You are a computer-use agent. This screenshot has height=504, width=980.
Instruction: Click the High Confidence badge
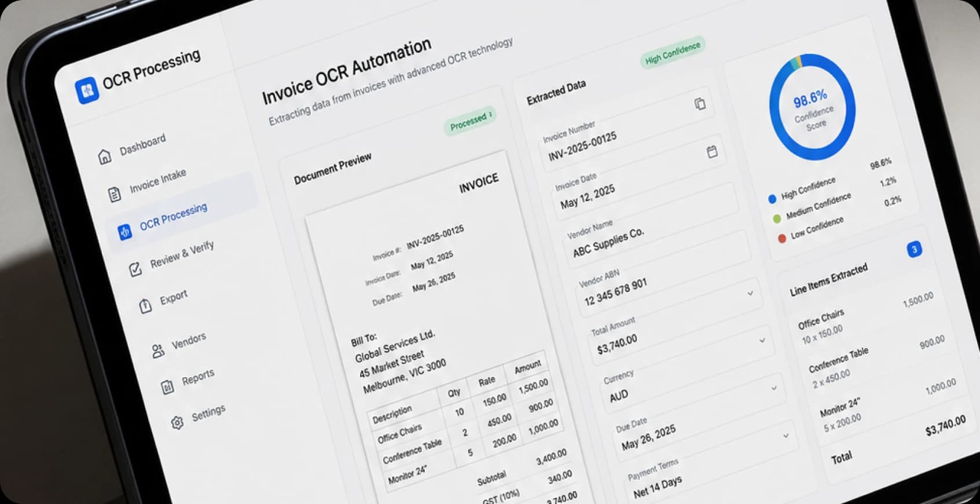coord(673,53)
